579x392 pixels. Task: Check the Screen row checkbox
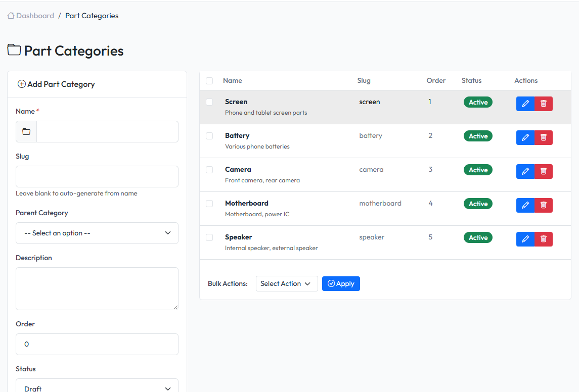209,102
